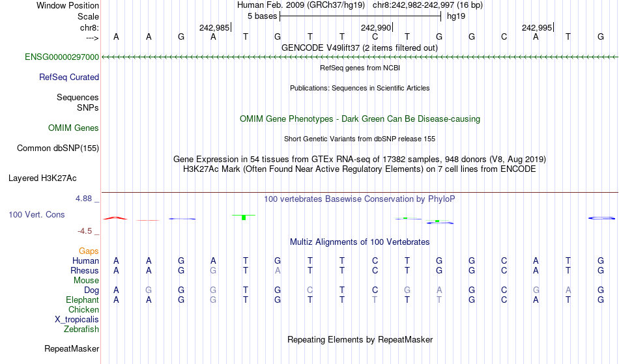
Task: Click the faded C mismatch in Dog row
Action: click(310, 290)
